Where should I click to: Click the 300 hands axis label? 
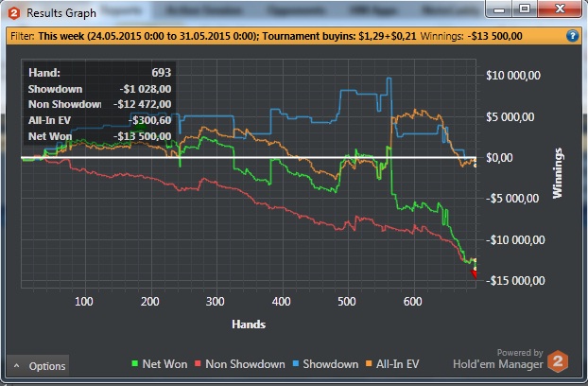point(215,302)
